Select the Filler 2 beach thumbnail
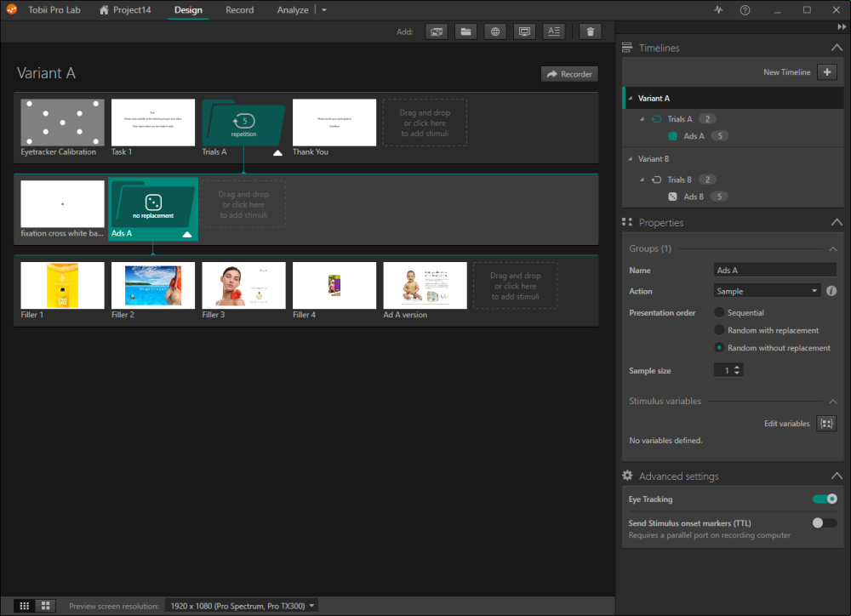The height and width of the screenshot is (616, 851). pyautogui.click(x=153, y=286)
